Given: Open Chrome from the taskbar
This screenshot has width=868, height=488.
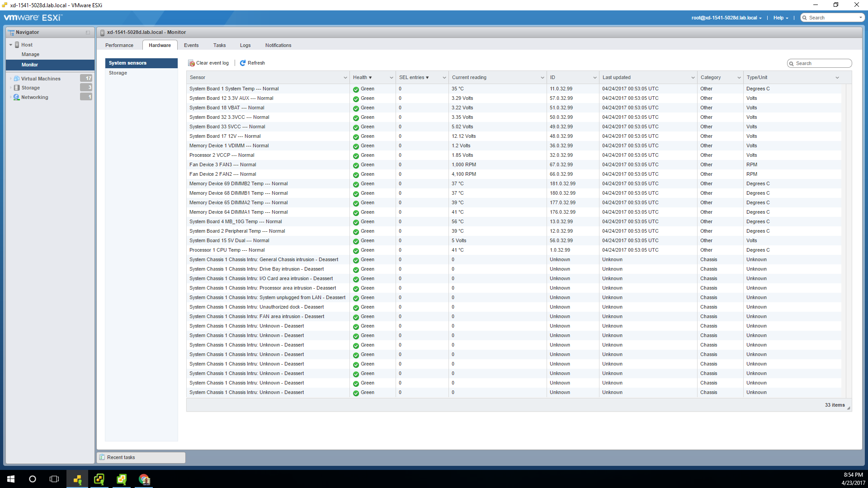Looking at the screenshot, I should 144,479.
